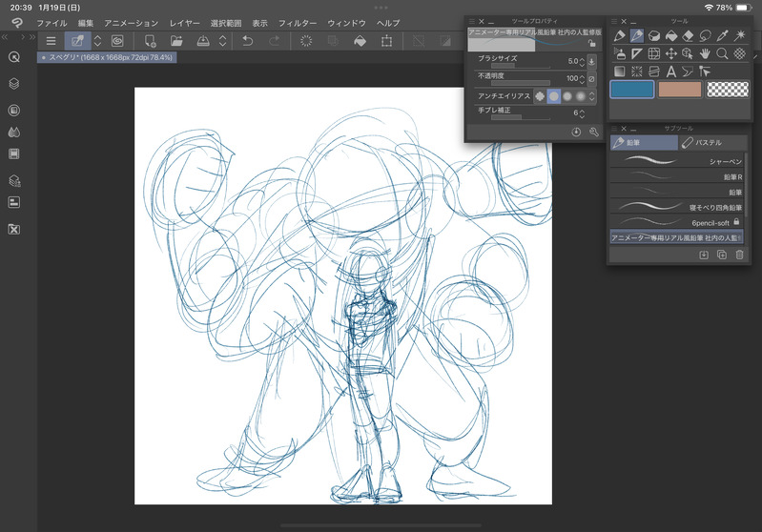Screen dimensions: 762x532
Task: Choose the Text tool
Action: (670, 72)
